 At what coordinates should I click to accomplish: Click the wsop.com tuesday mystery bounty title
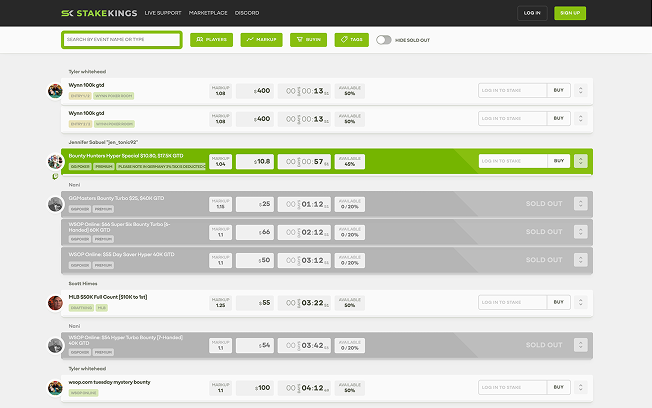click(x=109, y=382)
